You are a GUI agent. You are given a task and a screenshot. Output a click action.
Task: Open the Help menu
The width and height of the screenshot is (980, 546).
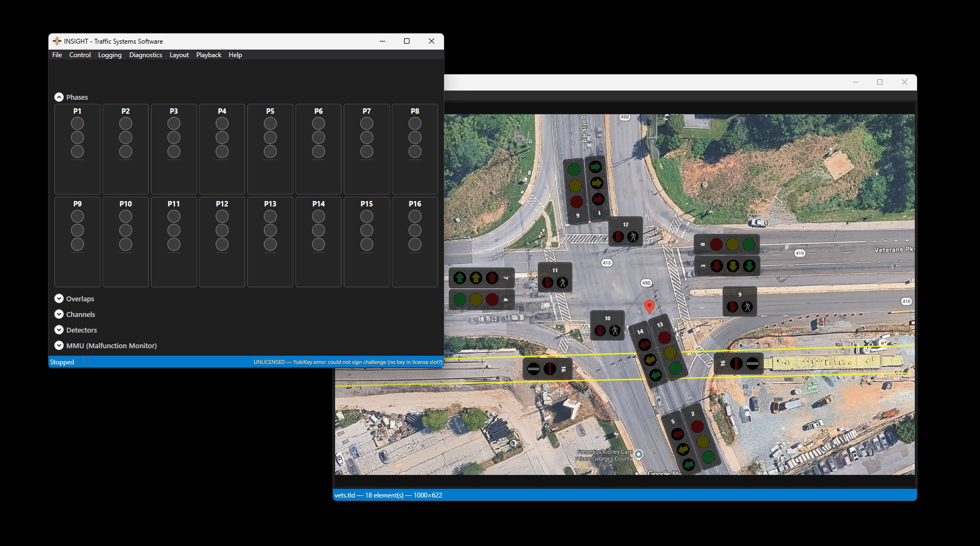coord(235,55)
